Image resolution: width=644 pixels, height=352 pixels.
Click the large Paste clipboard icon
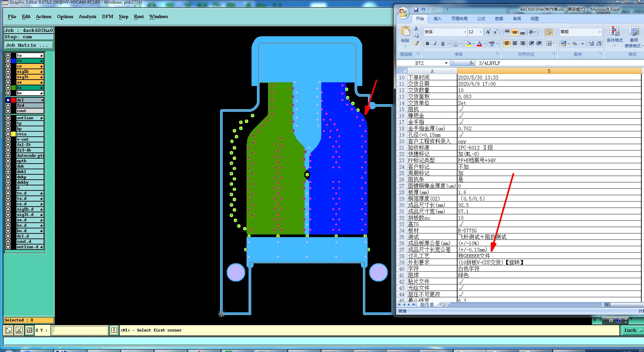[x=405, y=31]
